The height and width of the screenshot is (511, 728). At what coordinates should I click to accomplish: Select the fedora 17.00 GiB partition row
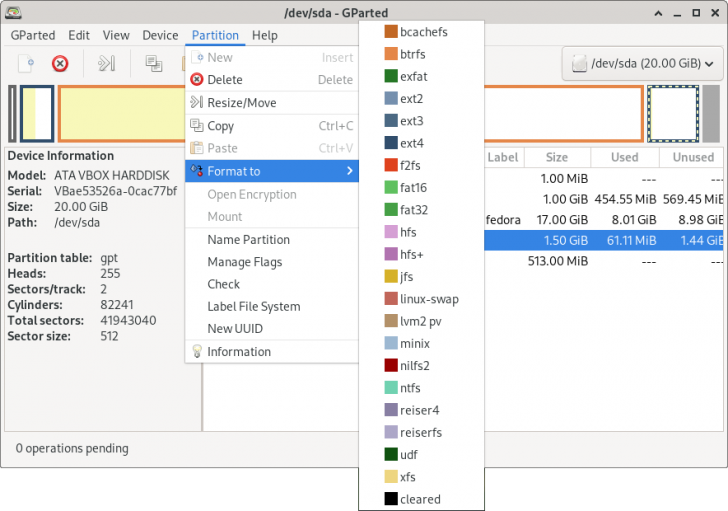tap(604, 220)
